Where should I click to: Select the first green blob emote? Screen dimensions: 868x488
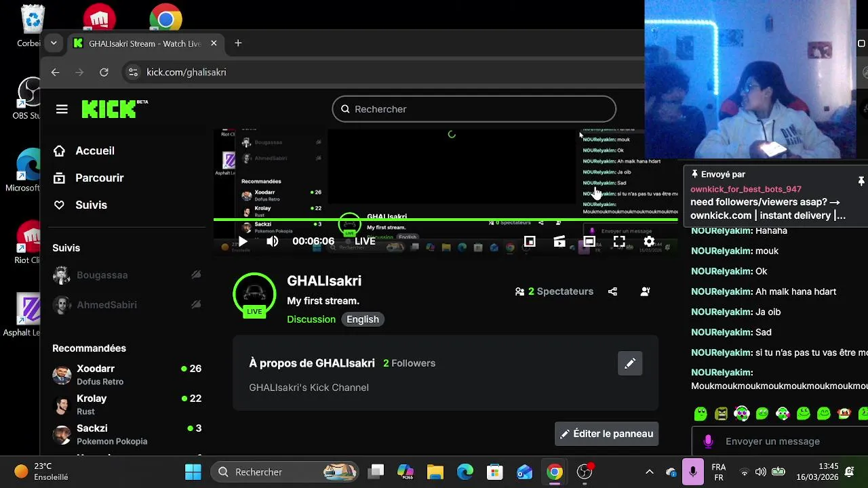pyautogui.click(x=701, y=413)
